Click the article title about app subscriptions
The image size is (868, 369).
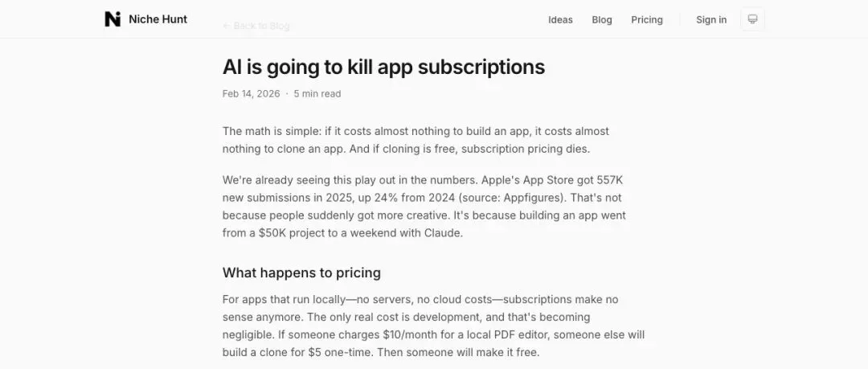tap(383, 67)
